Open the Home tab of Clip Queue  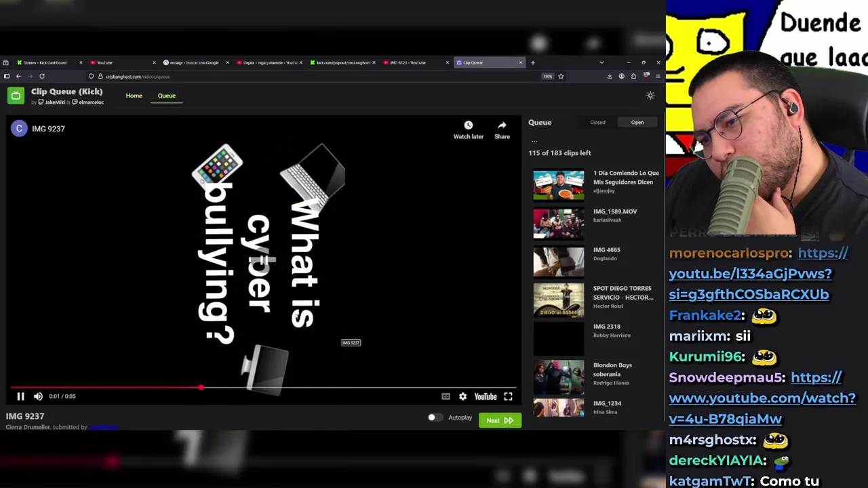tap(134, 96)
